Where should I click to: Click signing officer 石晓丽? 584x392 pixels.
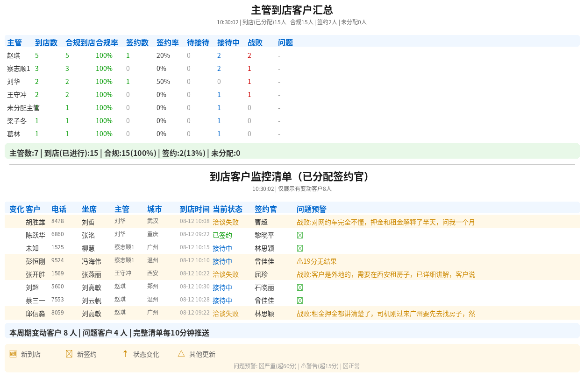[264, 287]
